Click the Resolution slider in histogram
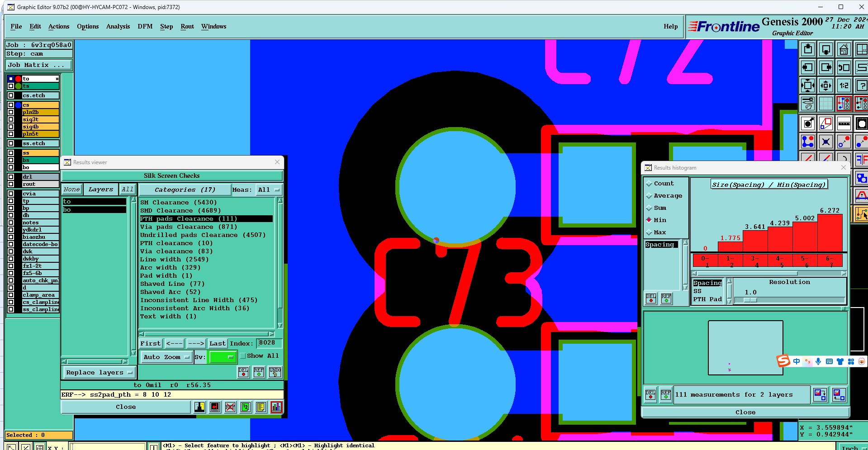868x450 pixels. tap(790, 300)
